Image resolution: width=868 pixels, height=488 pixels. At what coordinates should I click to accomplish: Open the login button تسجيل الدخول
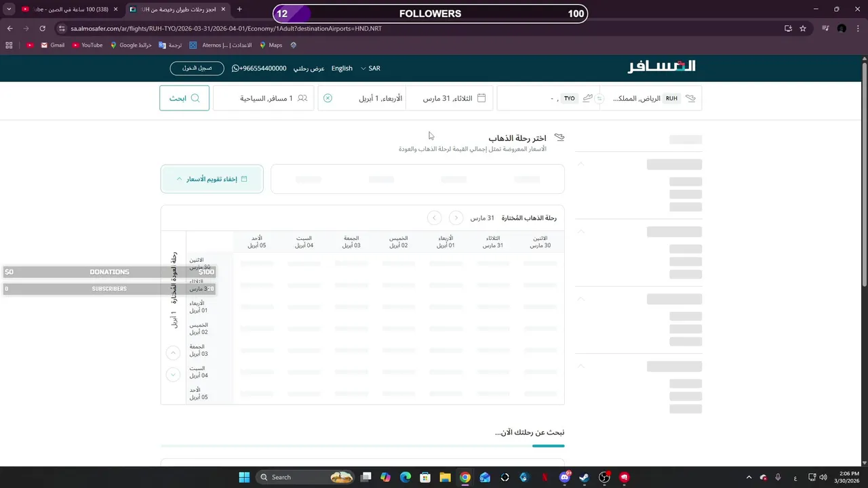click(x=197, y=68)
